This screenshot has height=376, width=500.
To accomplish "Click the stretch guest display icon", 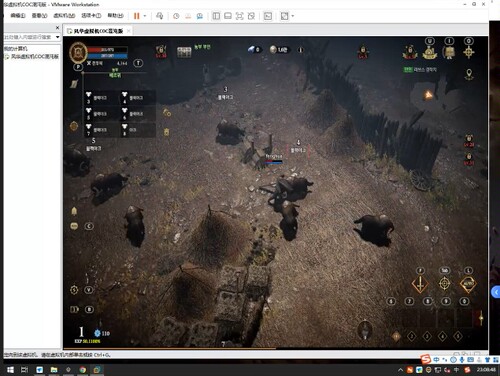I will coord(284,16).
